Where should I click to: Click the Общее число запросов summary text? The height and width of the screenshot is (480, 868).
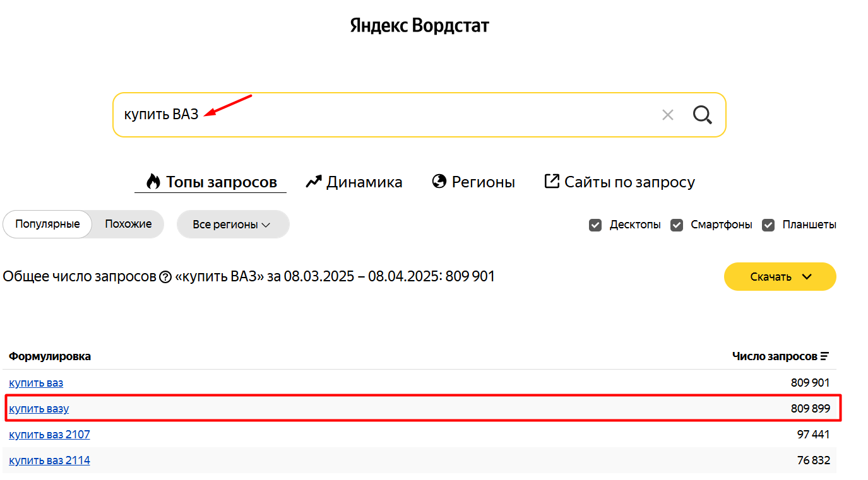coord(249,276)
